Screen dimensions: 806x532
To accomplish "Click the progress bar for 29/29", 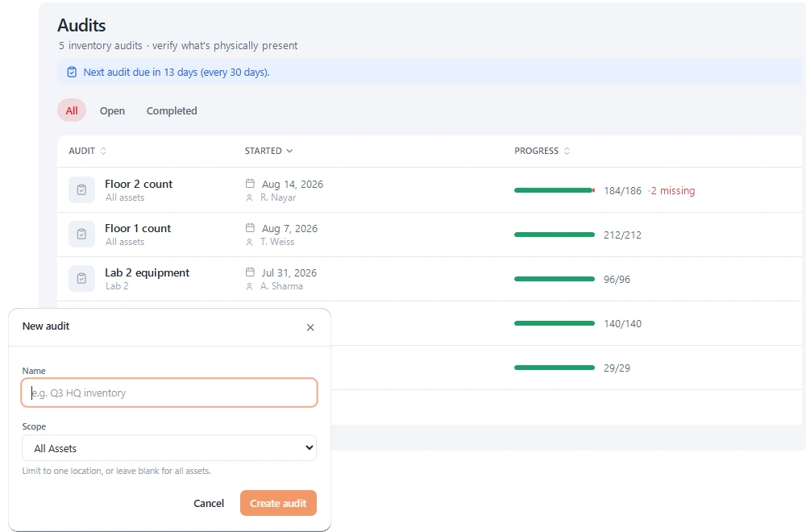I will (x=555, y=368).
